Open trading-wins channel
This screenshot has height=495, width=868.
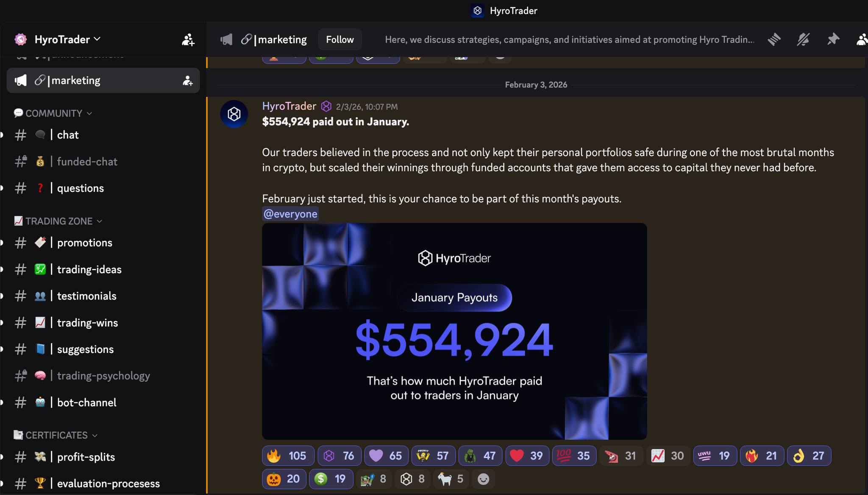[x=103, y=323]
